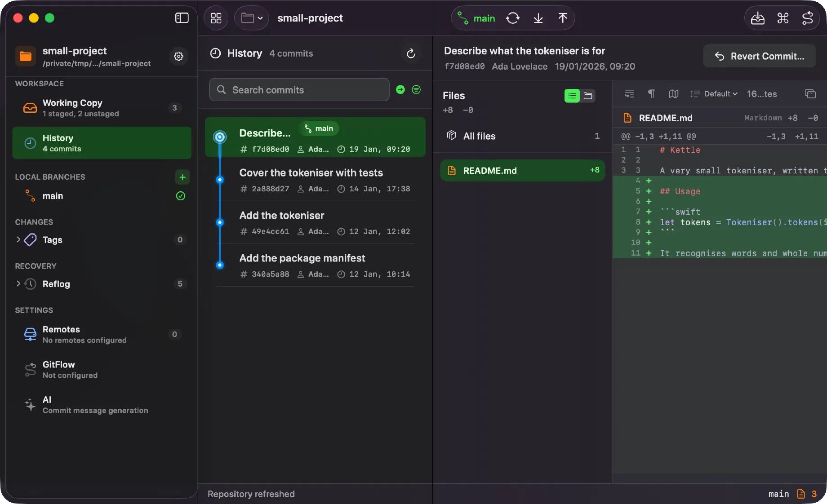
Task: Open the repository grid overview icon
Action: [216, 18]
